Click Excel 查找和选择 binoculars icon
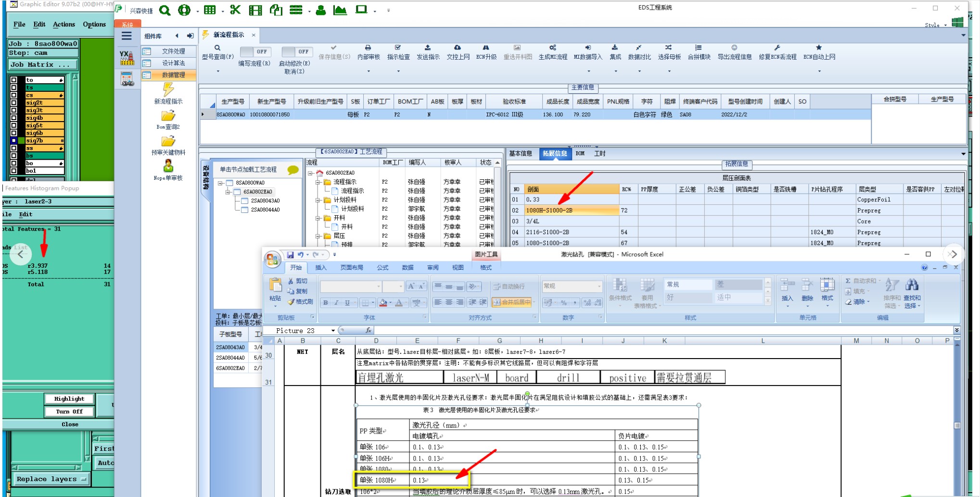 point(912,285)
